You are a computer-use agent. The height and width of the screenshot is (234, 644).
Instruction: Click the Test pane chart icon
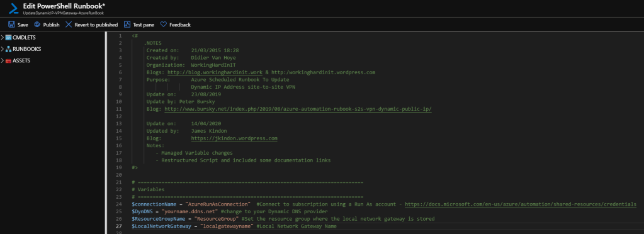pos(127,25)
